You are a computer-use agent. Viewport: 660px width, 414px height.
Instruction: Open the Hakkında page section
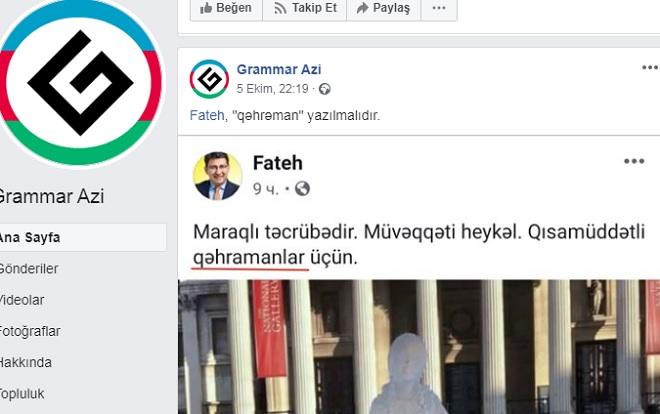click(26, 362)
